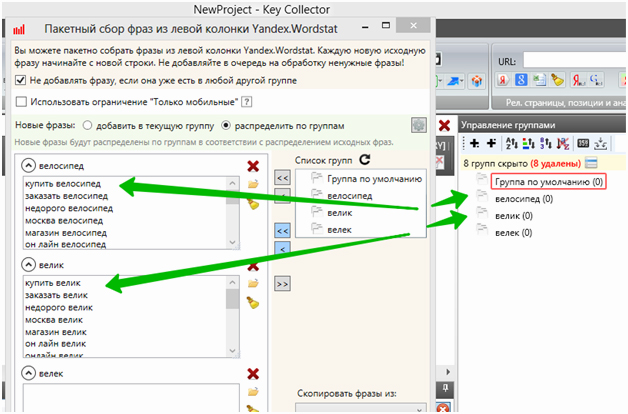Load phrases from file for the "велосипед" block
The height and width of the screenshot is (414, 628).
[253, 184]
